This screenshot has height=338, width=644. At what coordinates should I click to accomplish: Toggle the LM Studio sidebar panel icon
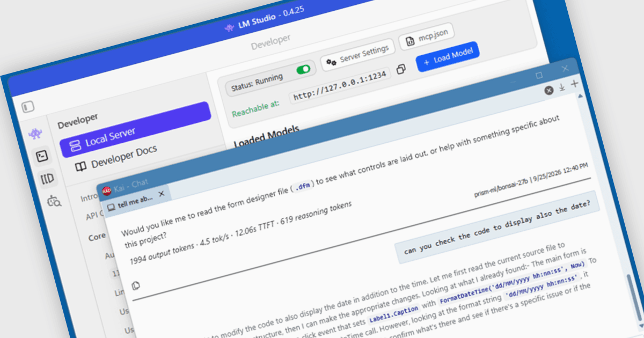pyautogui.click(x=28, y=107)
